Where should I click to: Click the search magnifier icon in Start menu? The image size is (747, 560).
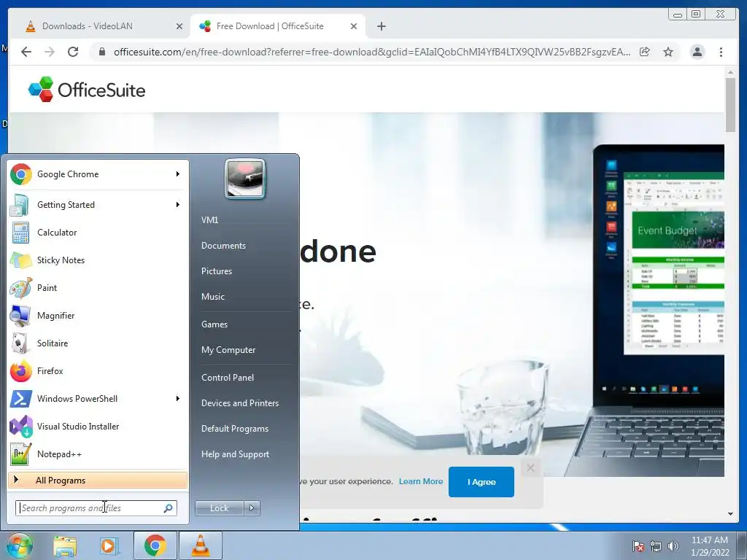click(x=169, y=508)
